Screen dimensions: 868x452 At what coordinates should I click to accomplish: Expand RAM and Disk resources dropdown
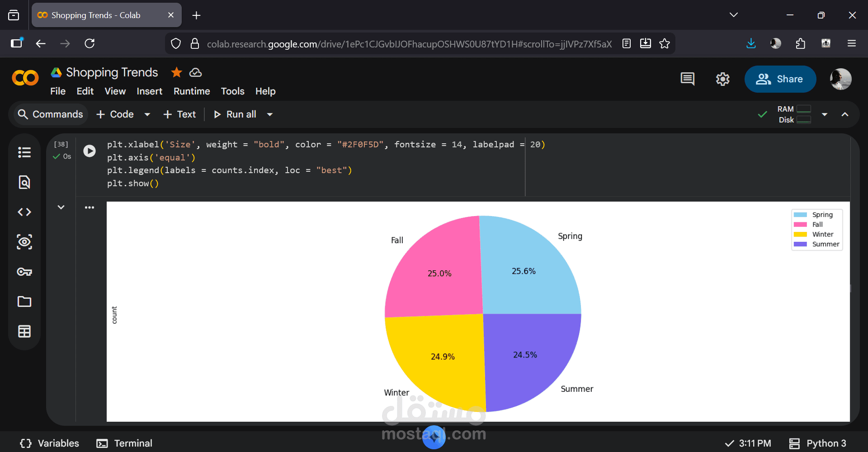pyautogui.click(x=825, y=115)
